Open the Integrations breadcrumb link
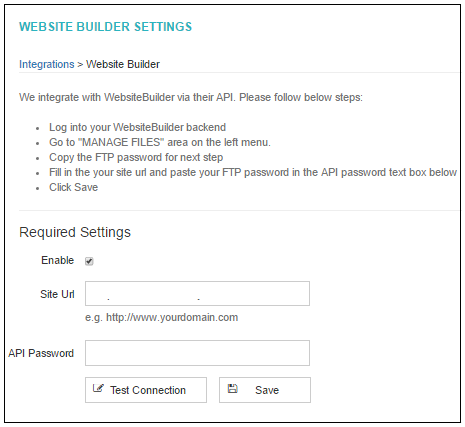Image resolution: width=465 pixels, height=427 pixels. (x=47, y=64)
